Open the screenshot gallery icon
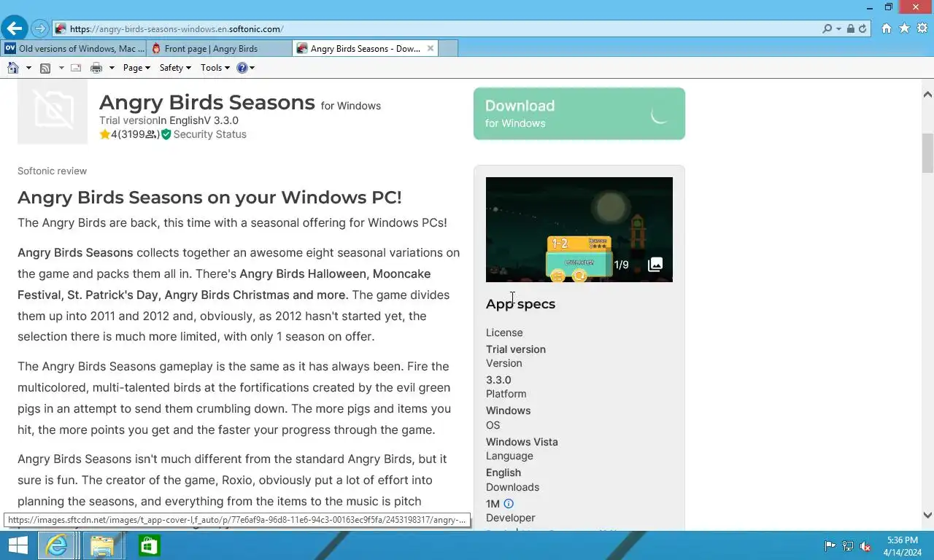The width and height of the screenshot is (934, 560). pyautogui.click(x=655, y=265)
